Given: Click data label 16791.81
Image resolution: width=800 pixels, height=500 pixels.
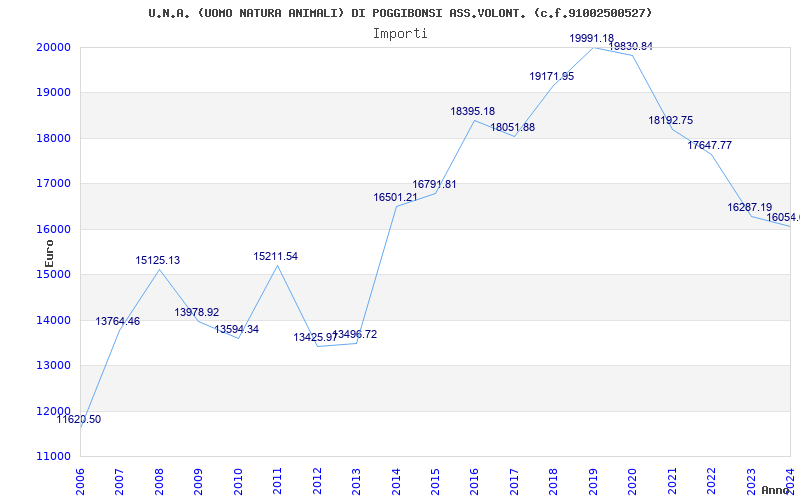Looking at the screenshot, I should point(434,184).
